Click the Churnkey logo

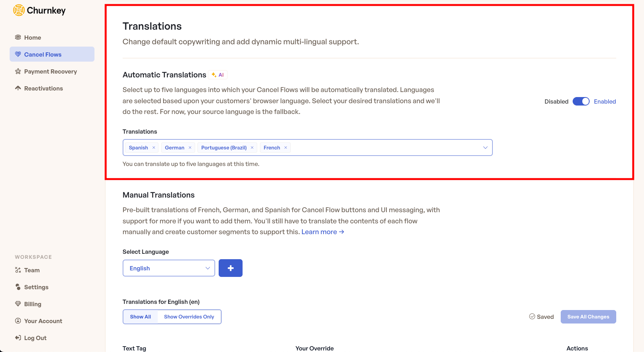click(39, 10)
